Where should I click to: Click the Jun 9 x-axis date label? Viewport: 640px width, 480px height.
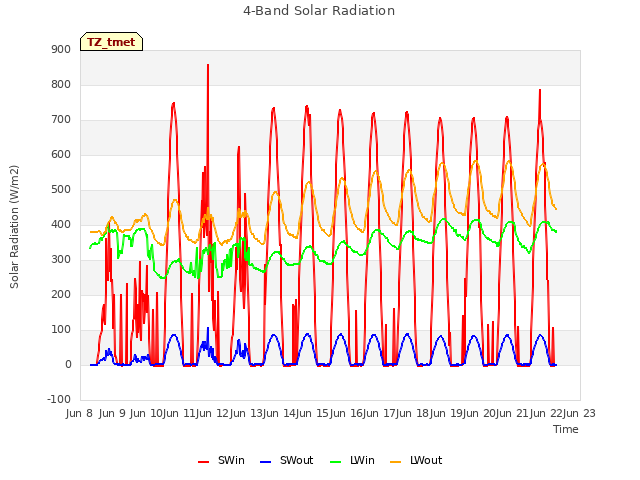(112, 413)
